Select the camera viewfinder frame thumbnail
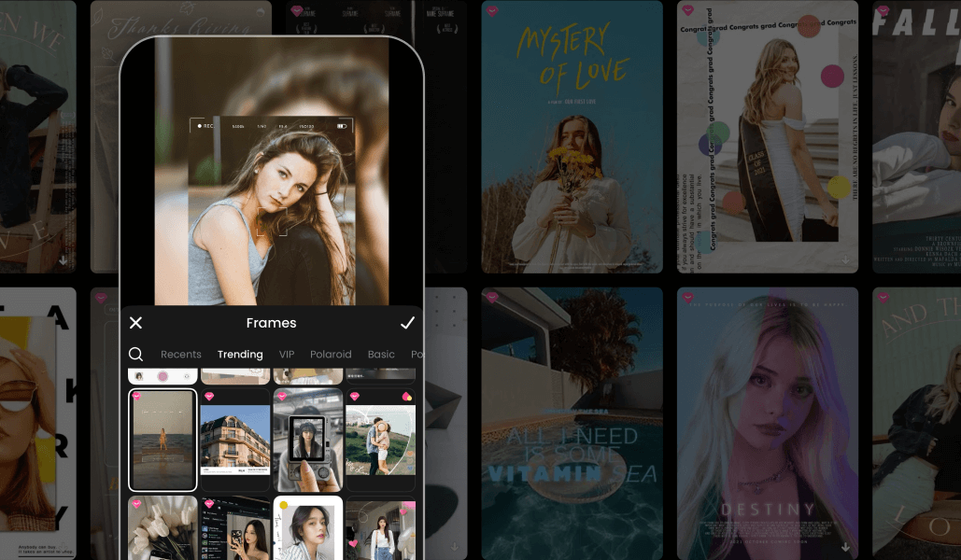 pyautogui.click(x=306, y=441)
